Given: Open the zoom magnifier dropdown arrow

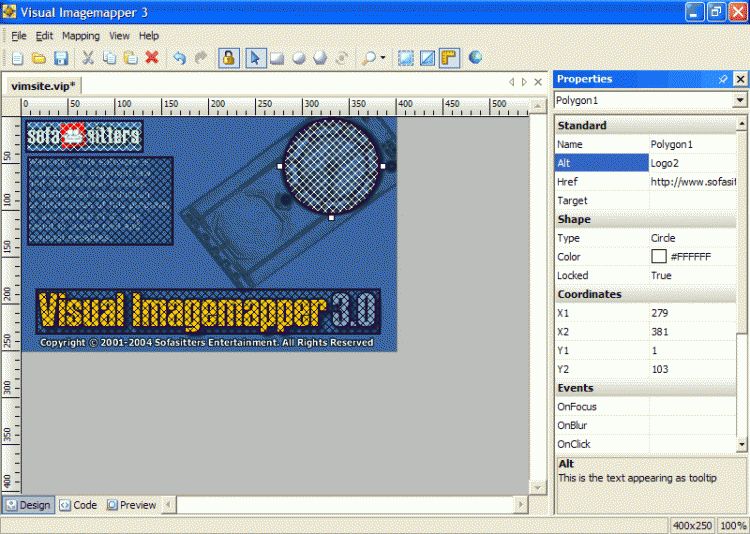Looking at the screenshot, I should click(x=383, y=58).
